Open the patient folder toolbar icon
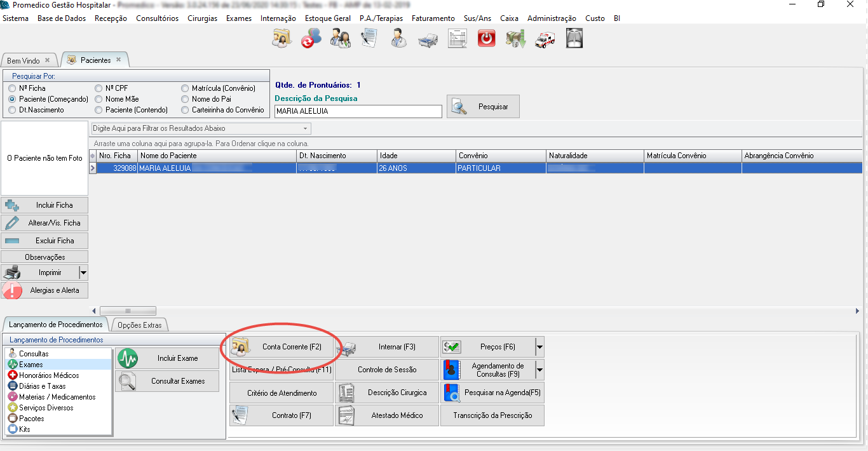Viewport: 868px width, 451px height. pos(281,39)
